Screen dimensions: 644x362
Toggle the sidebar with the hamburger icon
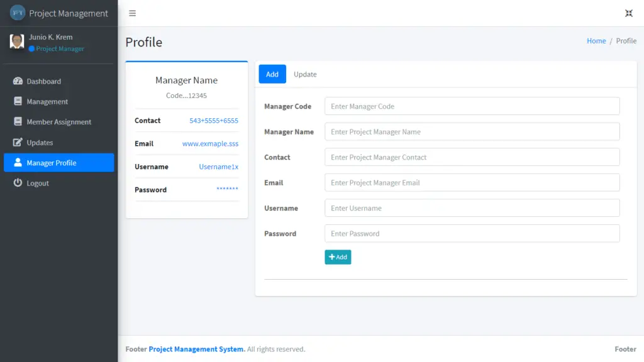[x=132, y=13]
